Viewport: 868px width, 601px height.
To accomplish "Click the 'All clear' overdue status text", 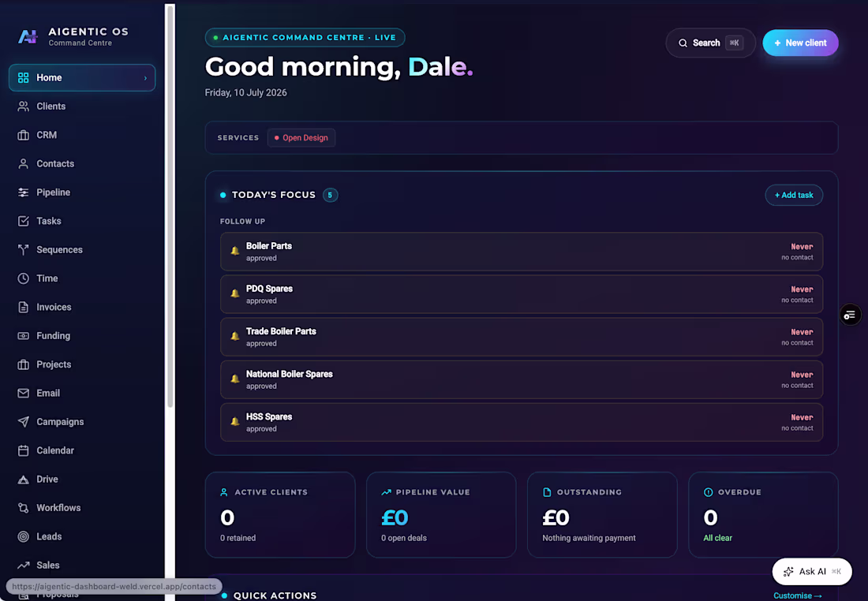I will 717,538.
